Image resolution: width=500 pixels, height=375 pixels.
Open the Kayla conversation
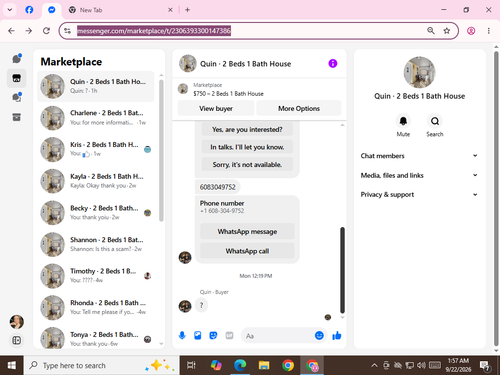point(96,181)
